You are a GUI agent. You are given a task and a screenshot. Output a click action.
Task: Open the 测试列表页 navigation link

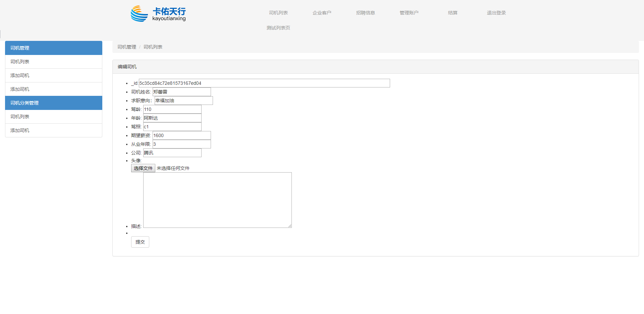(x=278, y=28)
